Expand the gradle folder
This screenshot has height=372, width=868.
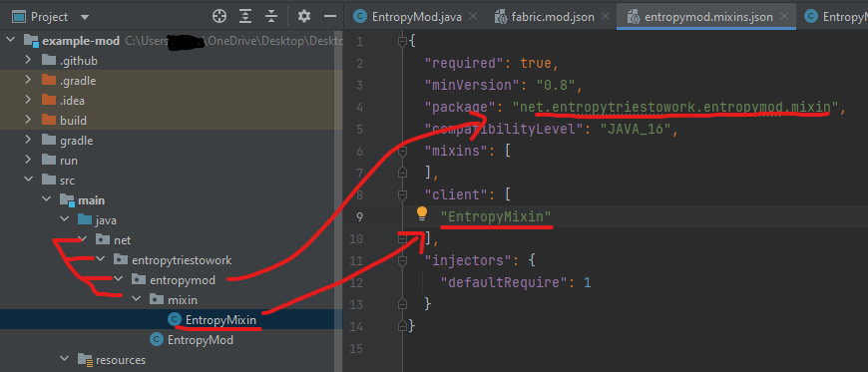(x=28, y=141)
